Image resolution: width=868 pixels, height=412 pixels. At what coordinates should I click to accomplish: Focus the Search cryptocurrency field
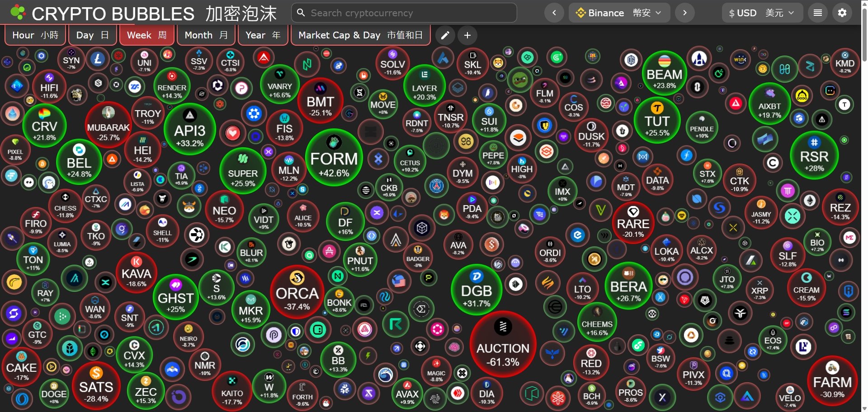coord(404,13)
